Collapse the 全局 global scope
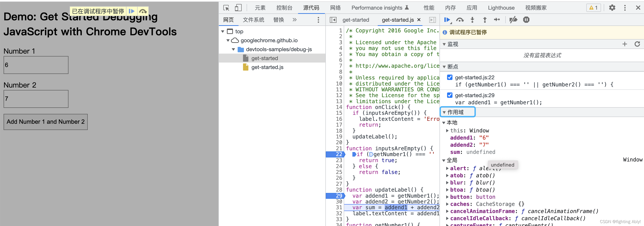This screenshot has height=226, width=644. pyautogui.click(x=444, y=160)
